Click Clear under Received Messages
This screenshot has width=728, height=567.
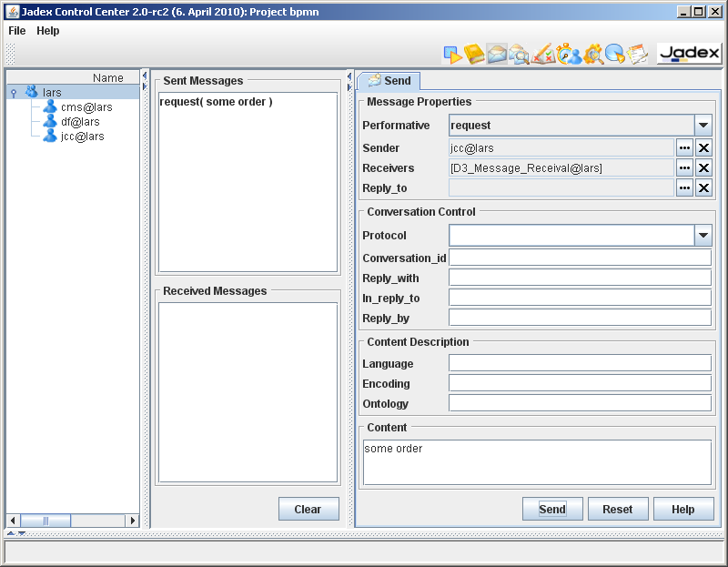pos(308,510)
